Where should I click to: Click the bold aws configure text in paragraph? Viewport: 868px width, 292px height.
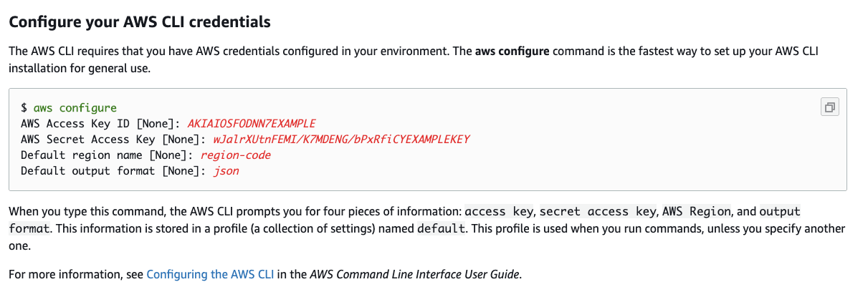tap(512, 53)
